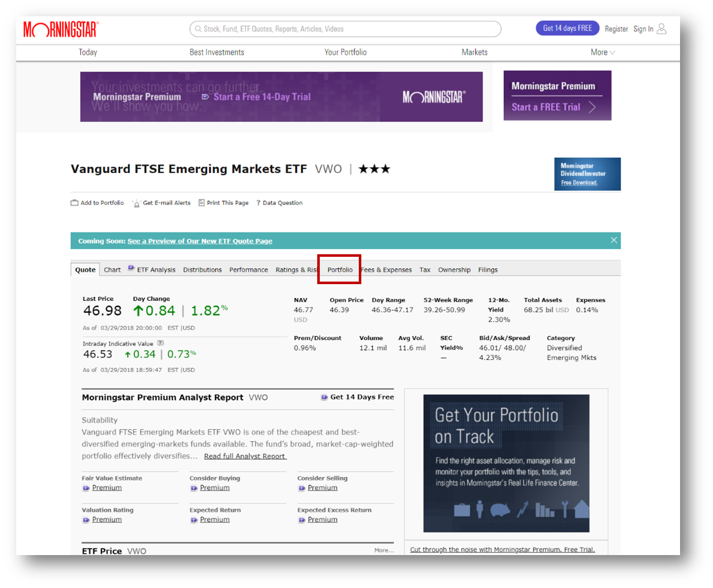
Task: Open the Today menu
Action: (x=88, y=52)
